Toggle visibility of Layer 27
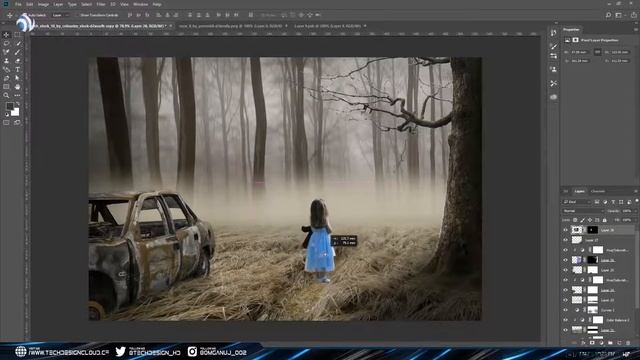Viewport: 640px width, 360px height. tap(565, 240)
